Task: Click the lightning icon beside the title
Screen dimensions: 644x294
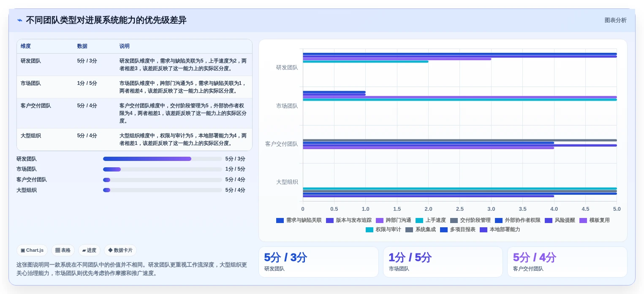Action: [x=20, y=20]
